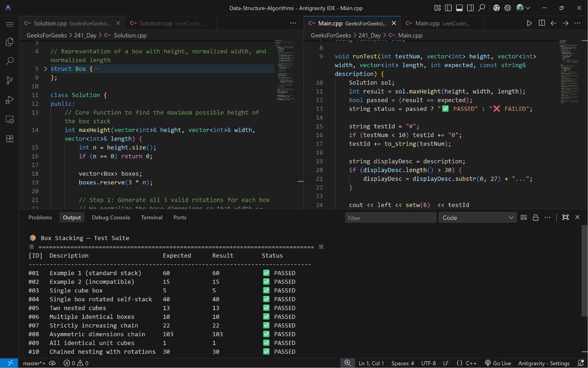Toggle the output scroll lock
The height and width of the screenshot is (368, 588).
click(x=536, y=217)
